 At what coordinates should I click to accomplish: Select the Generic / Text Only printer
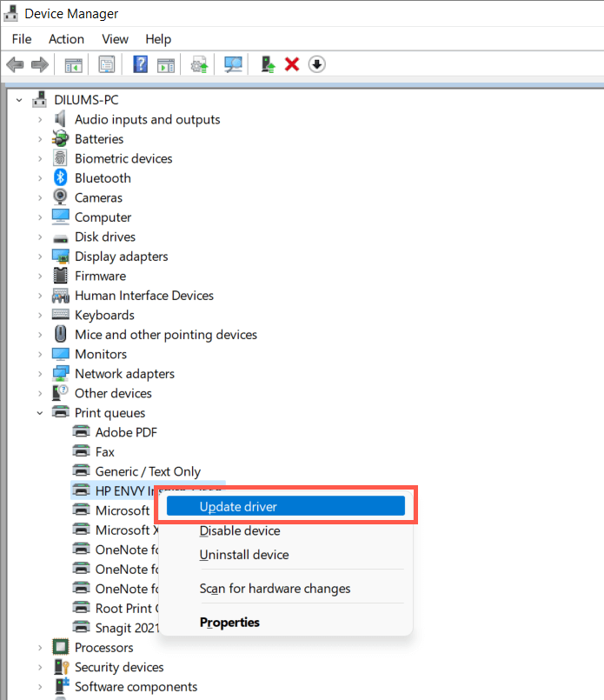(x=148, y=471)
